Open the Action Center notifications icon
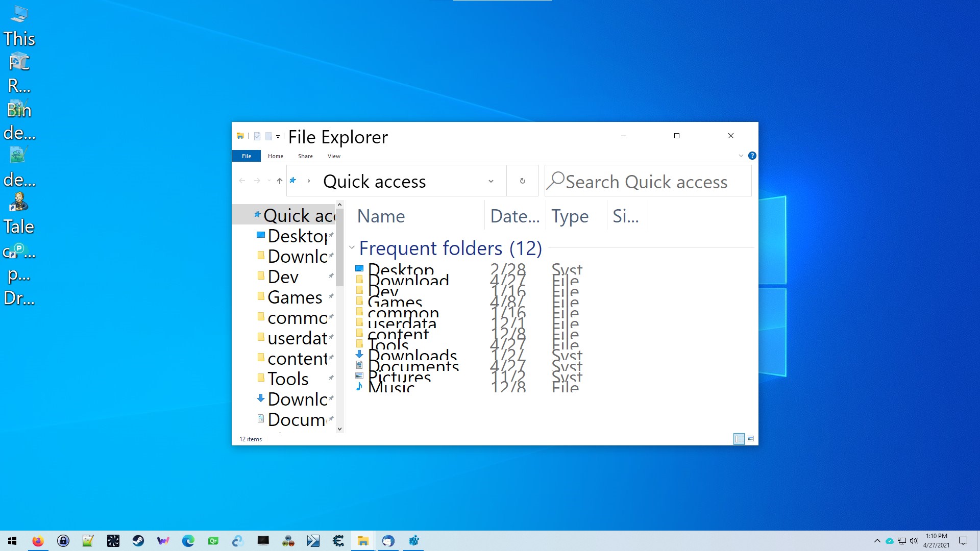 (x=963, y=541)
